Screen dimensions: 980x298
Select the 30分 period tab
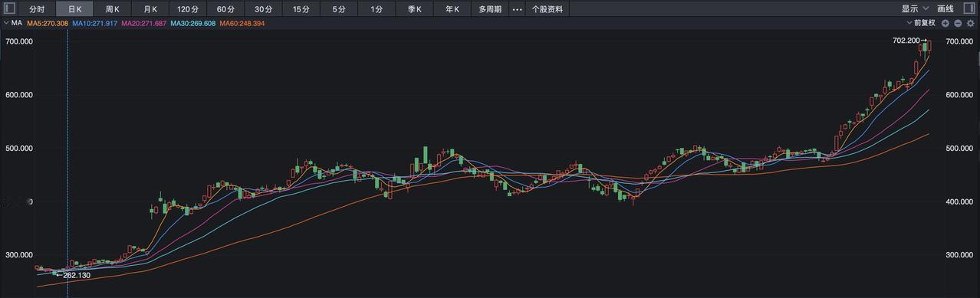(263, 9)
